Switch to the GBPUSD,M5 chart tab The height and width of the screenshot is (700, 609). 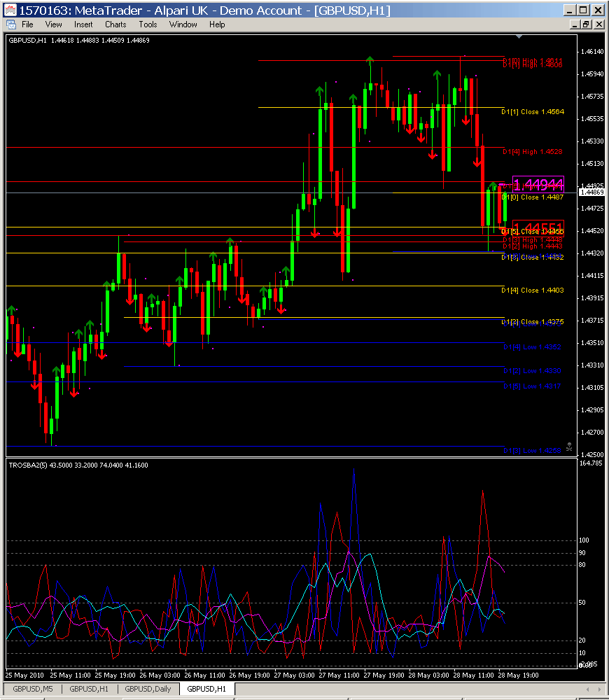33,689
